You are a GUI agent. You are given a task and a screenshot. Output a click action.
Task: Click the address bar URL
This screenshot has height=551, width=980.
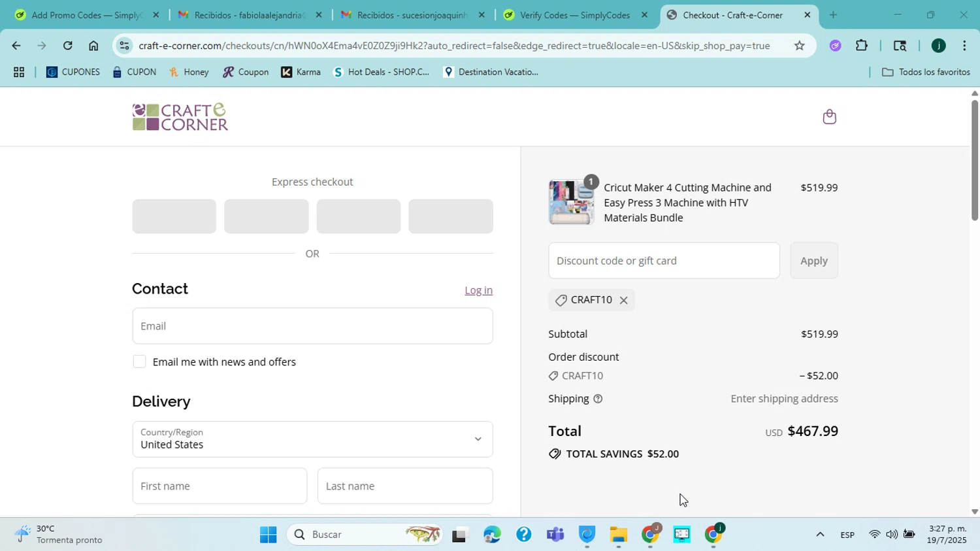point(454,46)
